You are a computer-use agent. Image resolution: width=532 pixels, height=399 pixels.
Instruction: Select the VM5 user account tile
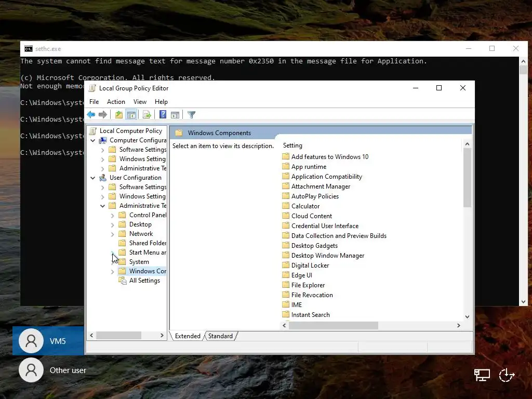tap(48, 341)
